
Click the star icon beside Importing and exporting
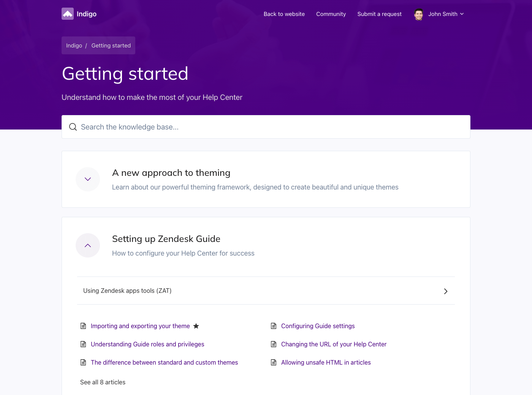[196, 326]
